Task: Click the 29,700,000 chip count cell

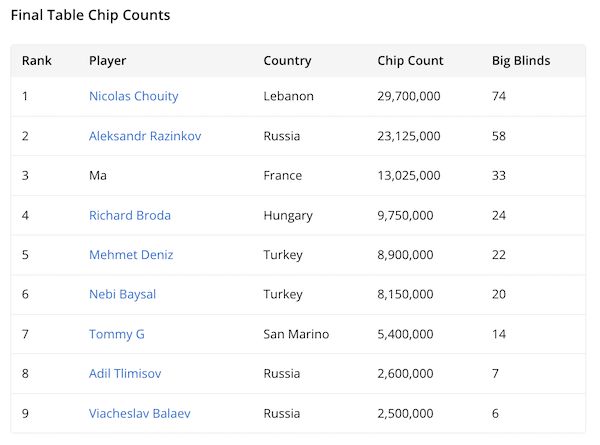Action: coord(408,97)
